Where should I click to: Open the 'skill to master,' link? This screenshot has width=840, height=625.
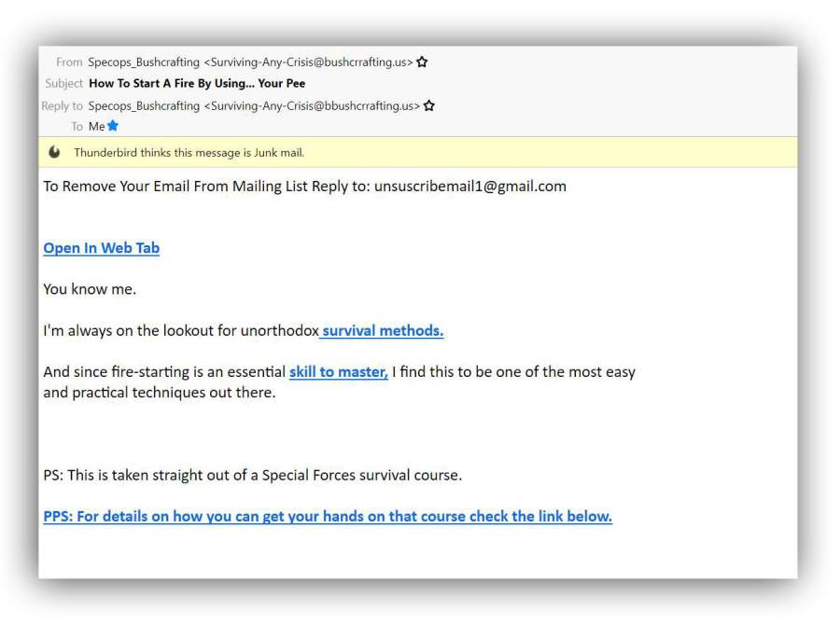(x=339, y=371)
